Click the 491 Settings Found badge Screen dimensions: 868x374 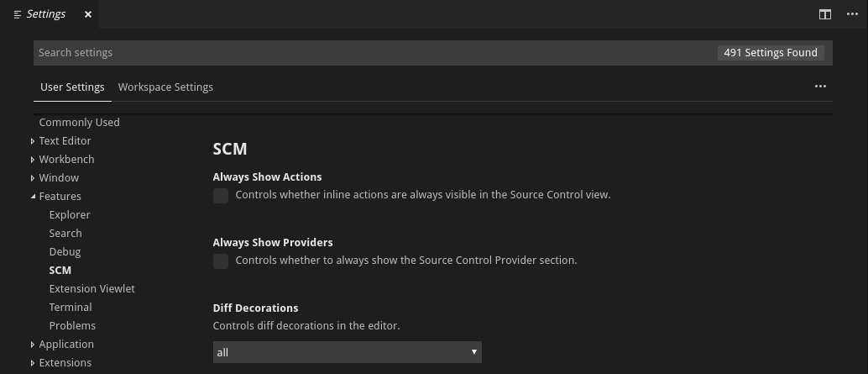771,53
